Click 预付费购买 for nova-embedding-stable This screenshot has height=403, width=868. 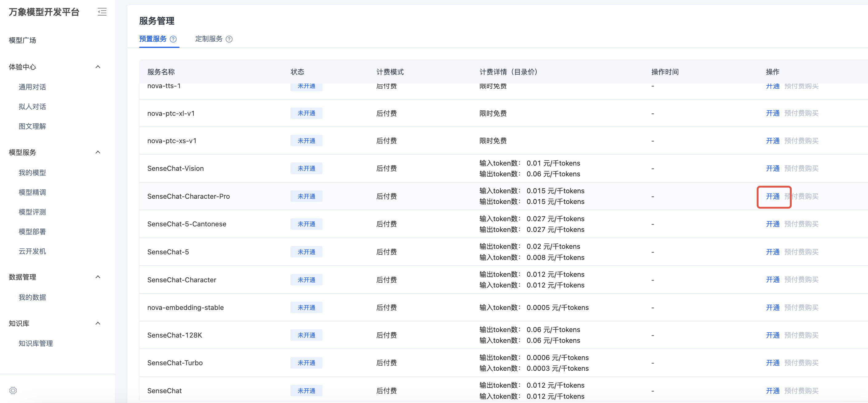801,307
